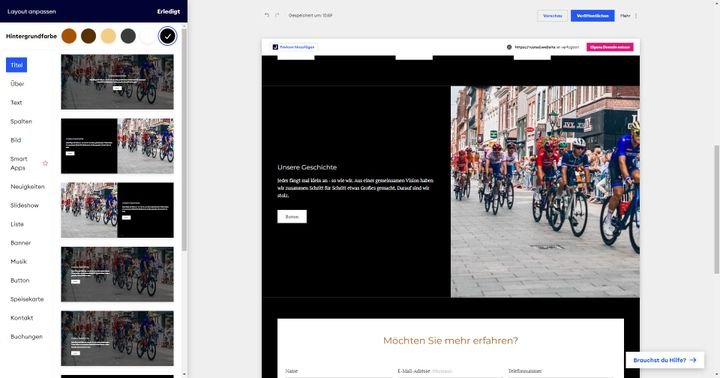Screen dimensions: 720x378
Task: Click the Unsere Geschichte heading on page
Action: 307,167
